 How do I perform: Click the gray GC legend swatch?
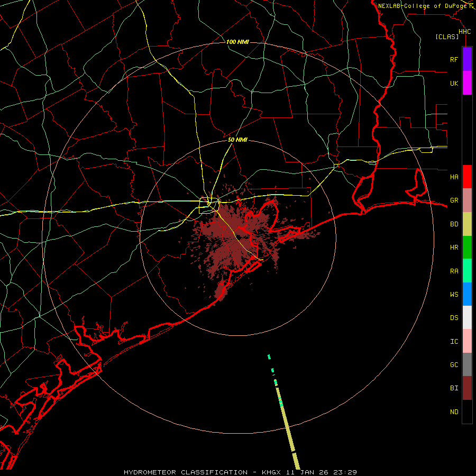467,364
